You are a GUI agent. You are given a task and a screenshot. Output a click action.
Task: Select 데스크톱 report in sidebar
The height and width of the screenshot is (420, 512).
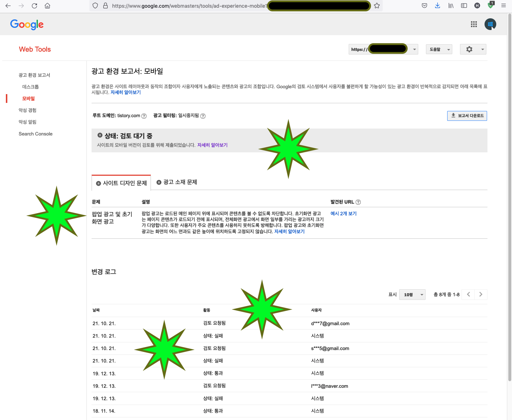coord(30,87)
